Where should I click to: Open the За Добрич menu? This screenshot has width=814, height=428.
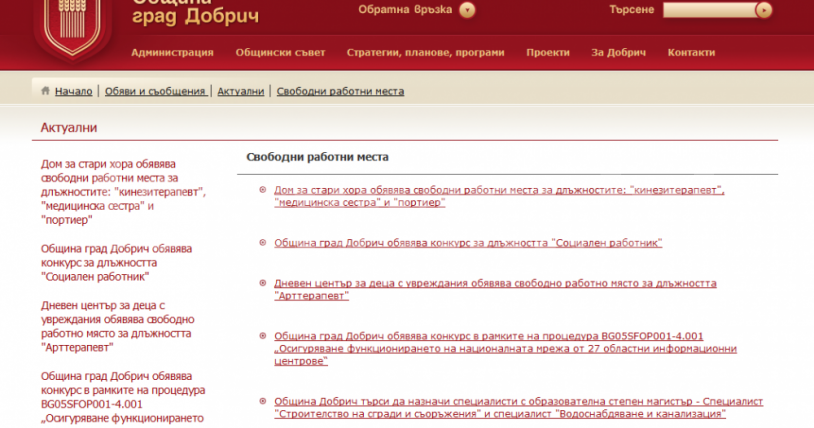point(612,52)
